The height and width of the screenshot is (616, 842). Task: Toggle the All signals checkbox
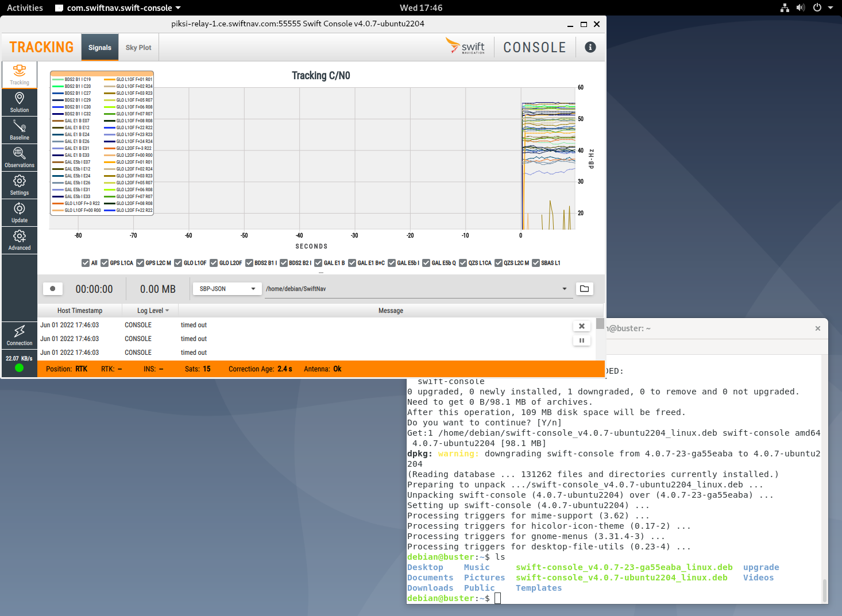pyautogui.click(x=86, y=263)
